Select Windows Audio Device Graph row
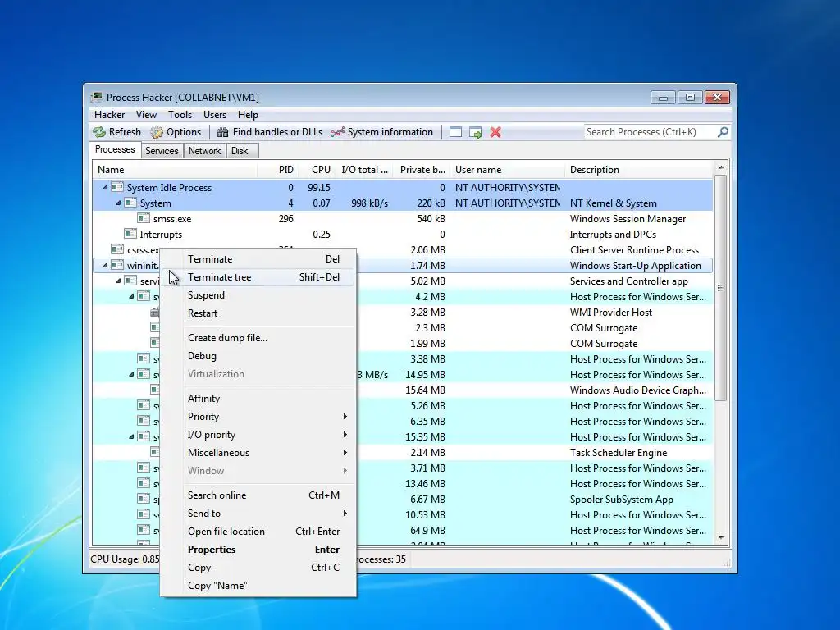Image resolution: width=840 pixels, height=630 pixels. point(403,390)
